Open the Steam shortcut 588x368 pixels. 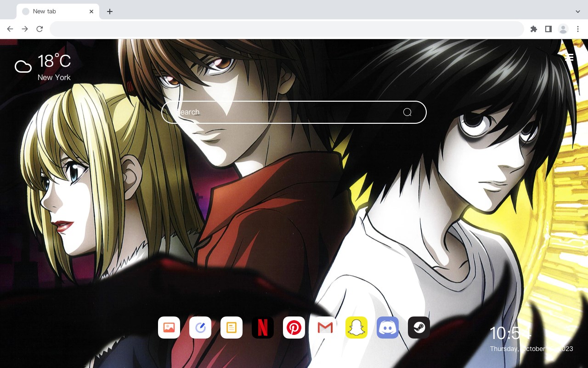point(419,328)
